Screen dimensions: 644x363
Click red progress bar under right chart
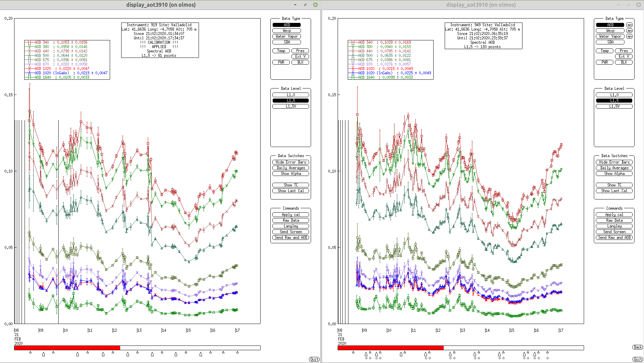tap(391, 348)
